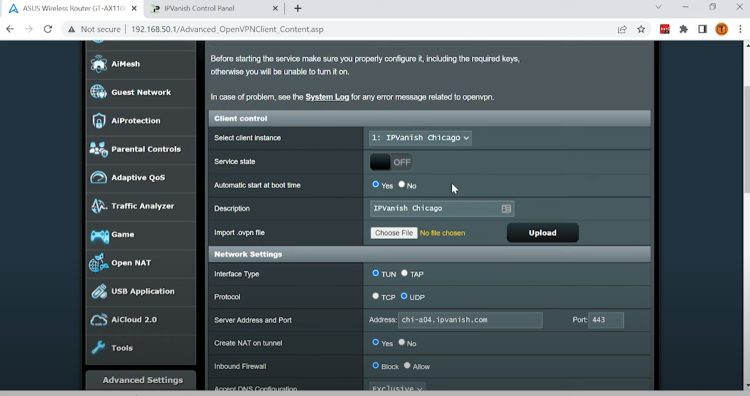Open the System Log link
Screen dimensions: 750x396
click(x=327, y=97)
